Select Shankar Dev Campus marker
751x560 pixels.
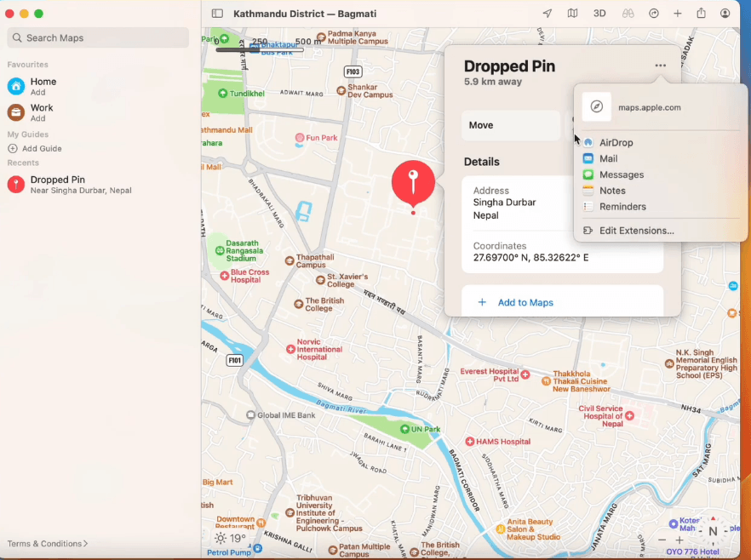coord(341,90)
